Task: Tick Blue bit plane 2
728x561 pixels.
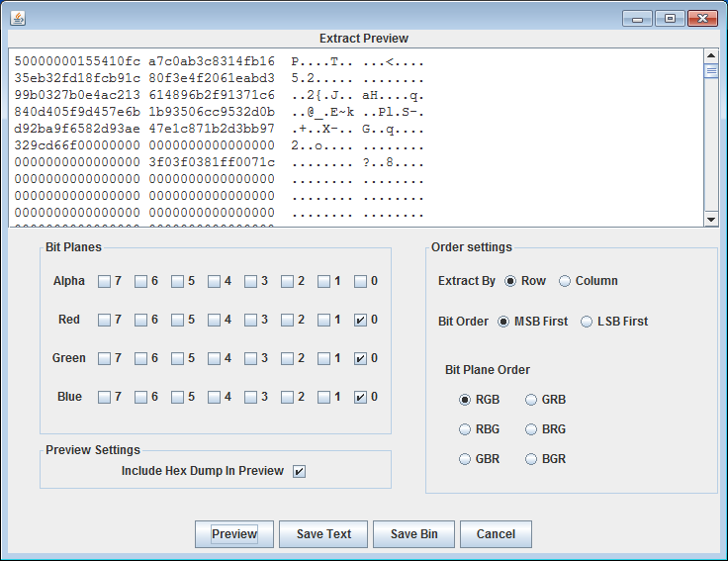Action: (288, 397)
